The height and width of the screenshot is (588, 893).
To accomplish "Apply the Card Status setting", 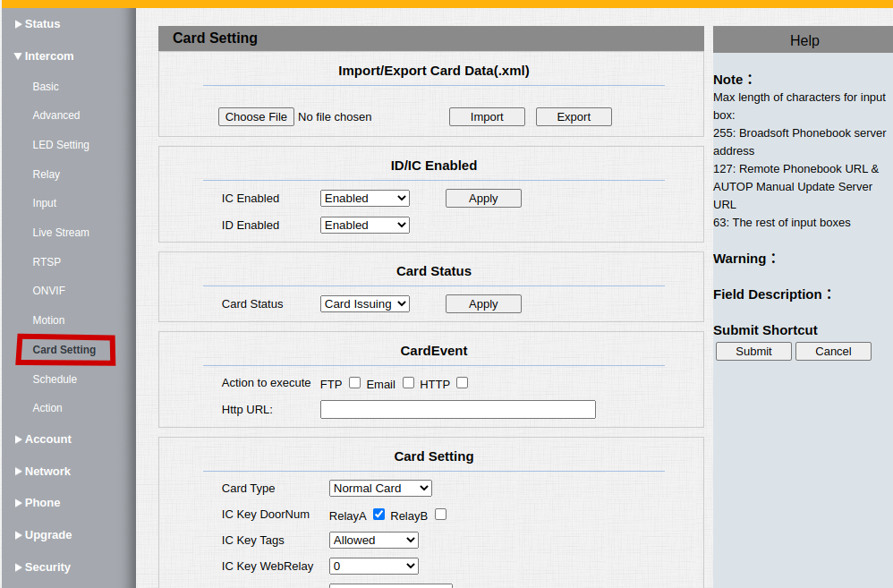I will (483, 304).
